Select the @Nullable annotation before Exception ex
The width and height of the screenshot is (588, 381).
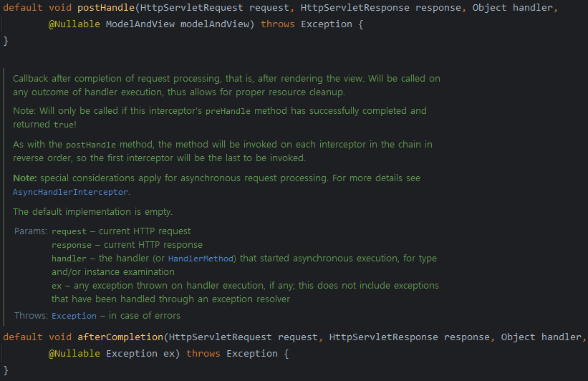(x=74, y=354)
